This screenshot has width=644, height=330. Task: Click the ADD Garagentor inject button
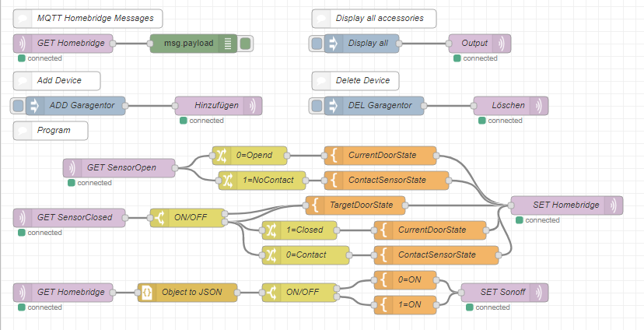[18, 105]
